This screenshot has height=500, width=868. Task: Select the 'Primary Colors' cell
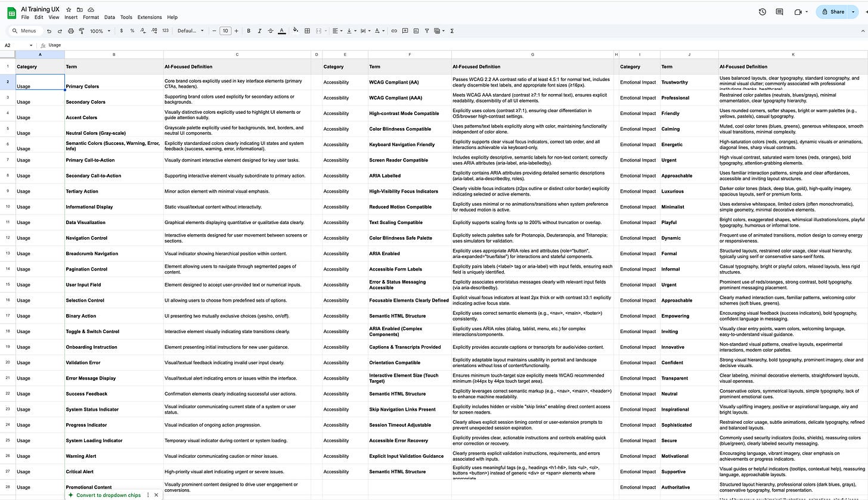tap(114, 82)
